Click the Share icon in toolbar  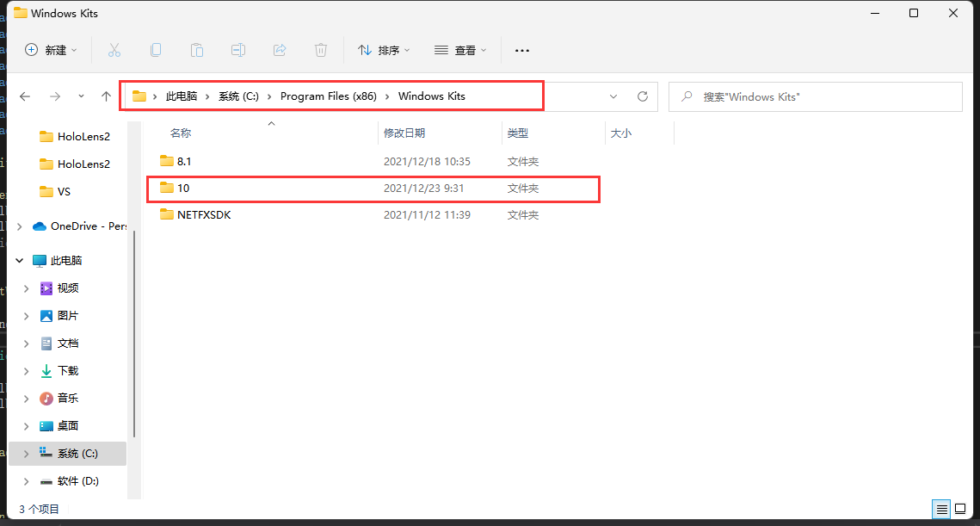280,50
